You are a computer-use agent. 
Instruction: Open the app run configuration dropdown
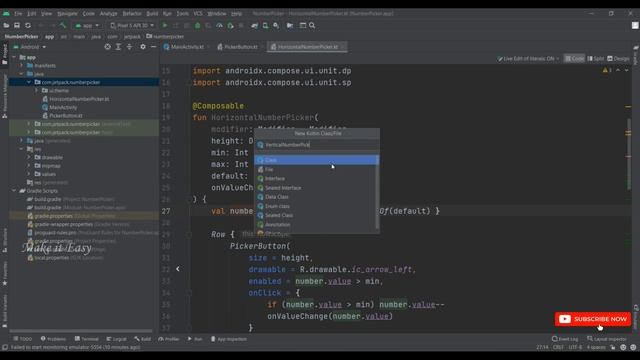point(87,25)
